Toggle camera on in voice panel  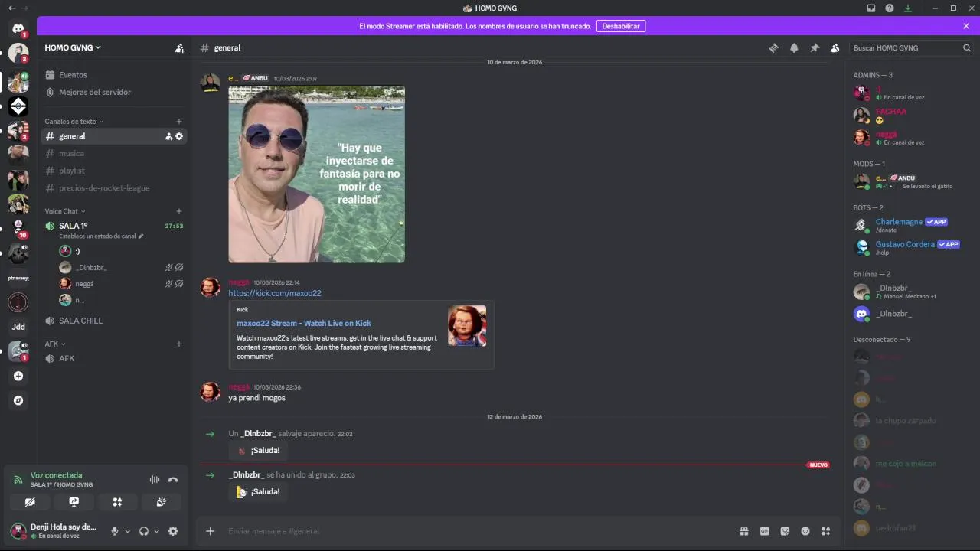pos(30,502)
